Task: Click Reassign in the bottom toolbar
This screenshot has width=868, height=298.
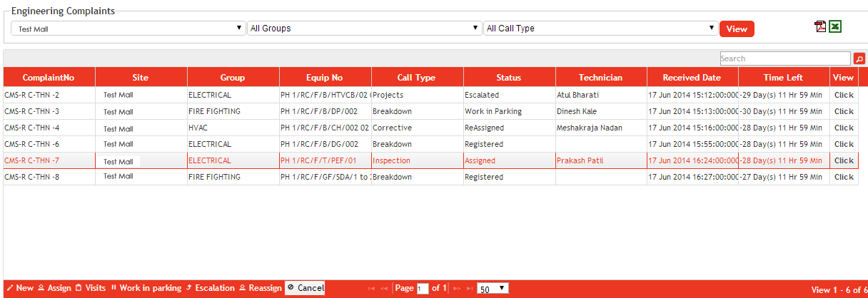Action: pyautogui.click(x=261, y=288)
